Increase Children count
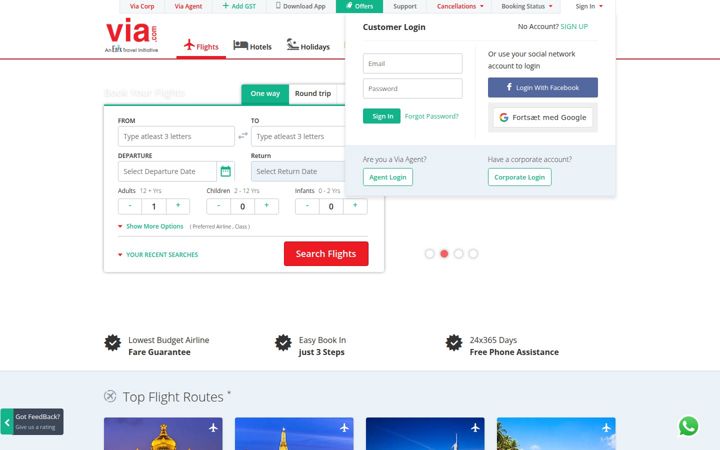 [266, 206]
